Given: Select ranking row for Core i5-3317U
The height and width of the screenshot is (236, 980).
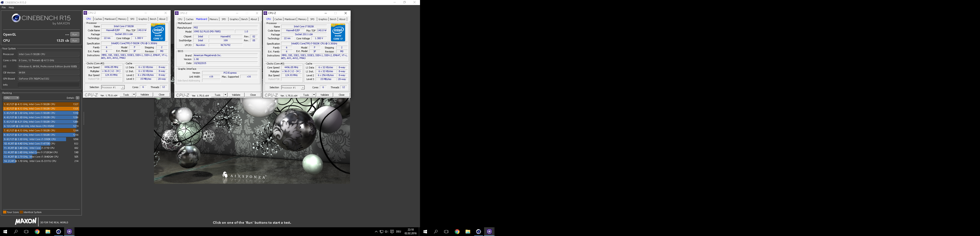Looking at the screenshot, I should click(x=41, y=161).
